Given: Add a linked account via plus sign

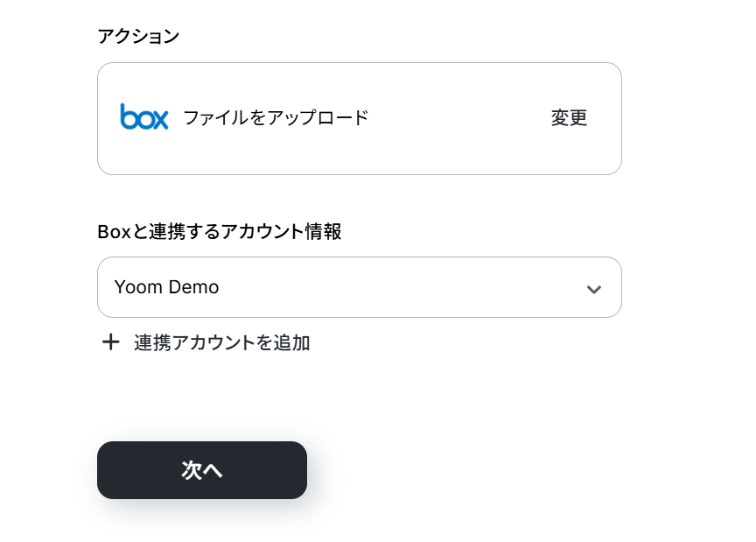Looking at the screenshot, I should (x=110, y=342).
